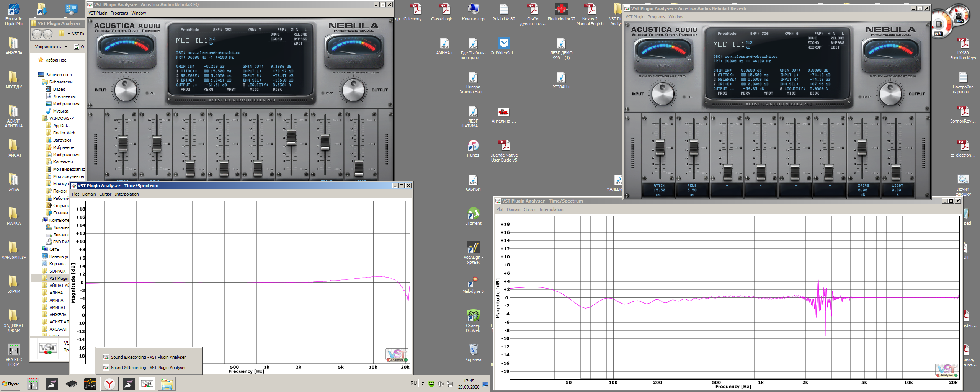Viewport: 980px width, 392px height.
Task: Click OUTPUT knob on Nebula3 Reverb
Action: coord(891,94)
